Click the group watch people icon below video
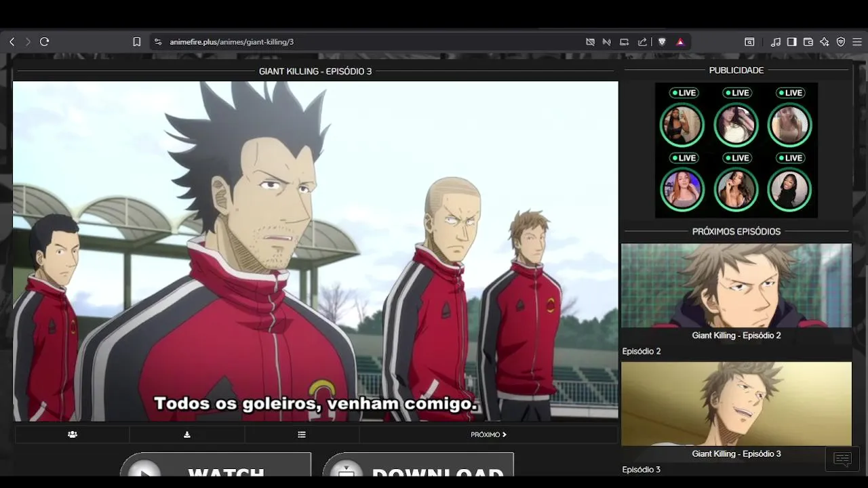 73,434
